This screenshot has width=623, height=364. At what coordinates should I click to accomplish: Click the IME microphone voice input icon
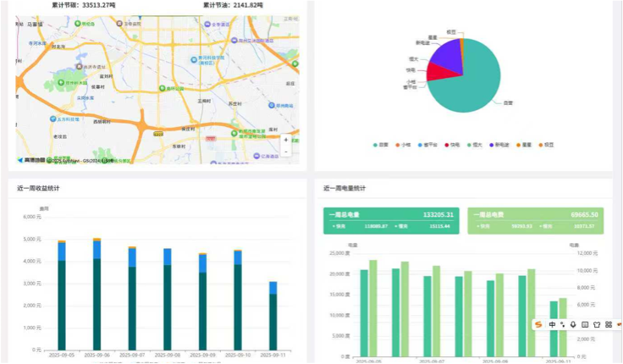coord(573,324)
